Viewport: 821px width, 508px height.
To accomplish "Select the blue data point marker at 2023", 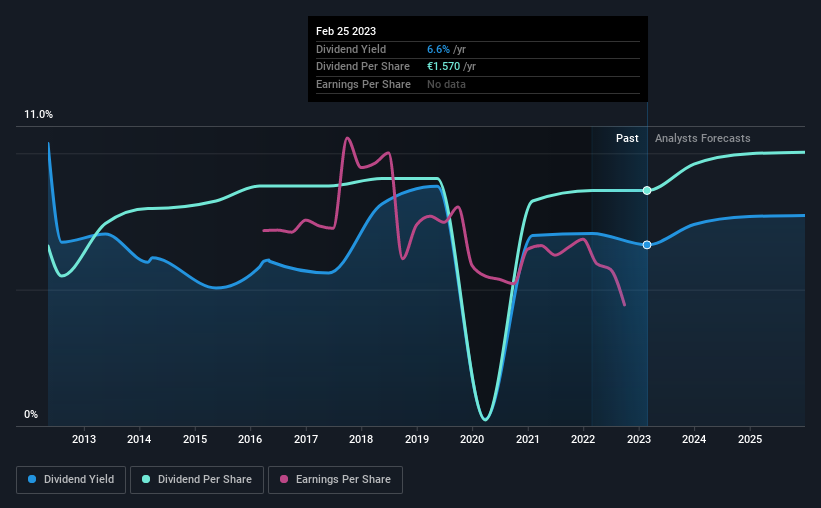I will pos(647,245).
